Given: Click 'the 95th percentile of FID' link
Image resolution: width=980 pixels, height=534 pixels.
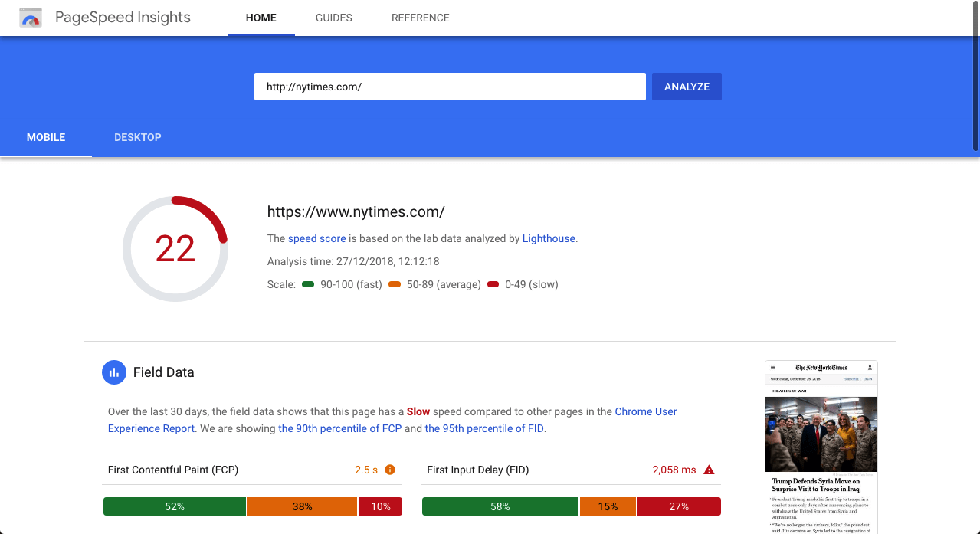Looking at the screenshot, I should click(x=484, y=428).
